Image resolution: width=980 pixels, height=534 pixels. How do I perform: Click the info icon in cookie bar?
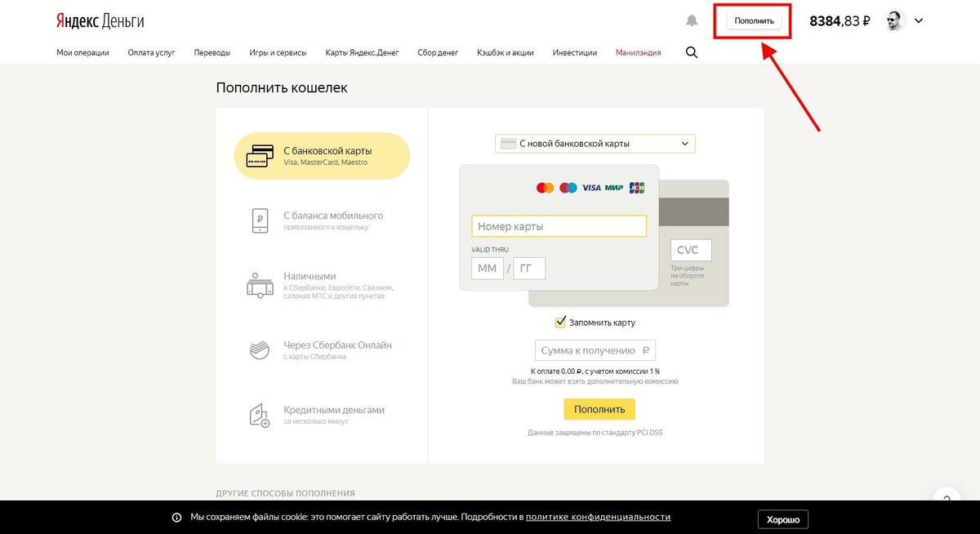tap(176, 518)
